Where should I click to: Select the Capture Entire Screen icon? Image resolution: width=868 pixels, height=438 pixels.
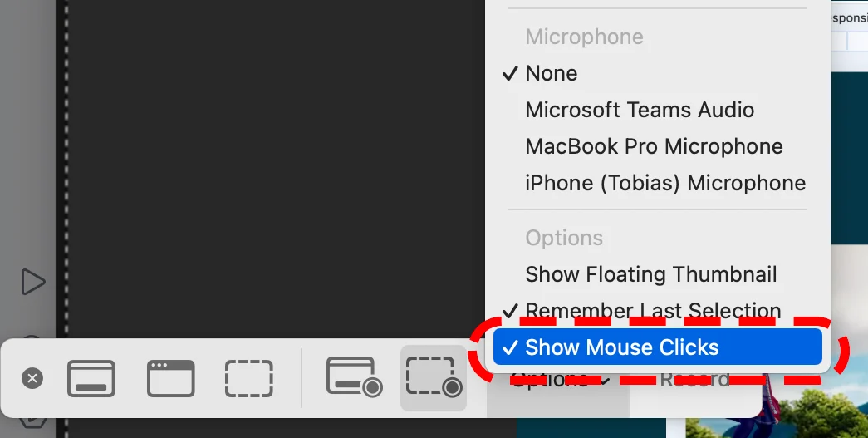coord(91,378)
